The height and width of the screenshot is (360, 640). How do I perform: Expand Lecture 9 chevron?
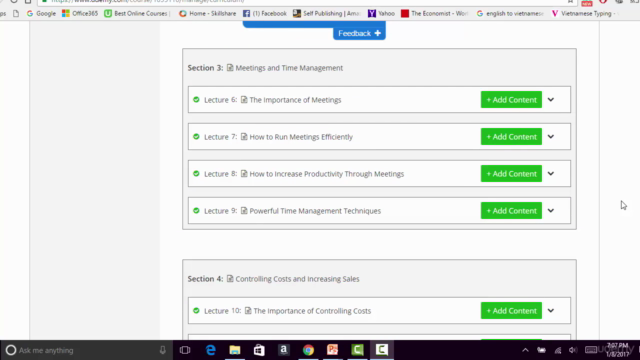(551, 211)
